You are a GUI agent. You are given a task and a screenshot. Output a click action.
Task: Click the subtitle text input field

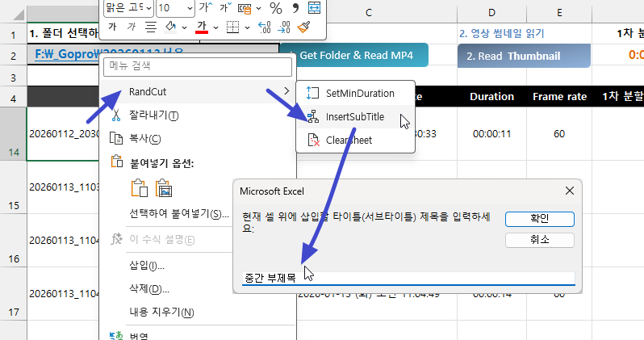pos(408,279)
